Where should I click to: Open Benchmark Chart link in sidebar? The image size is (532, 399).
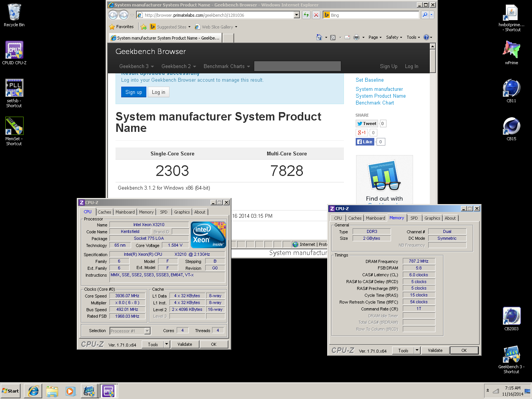coord(375,103)
